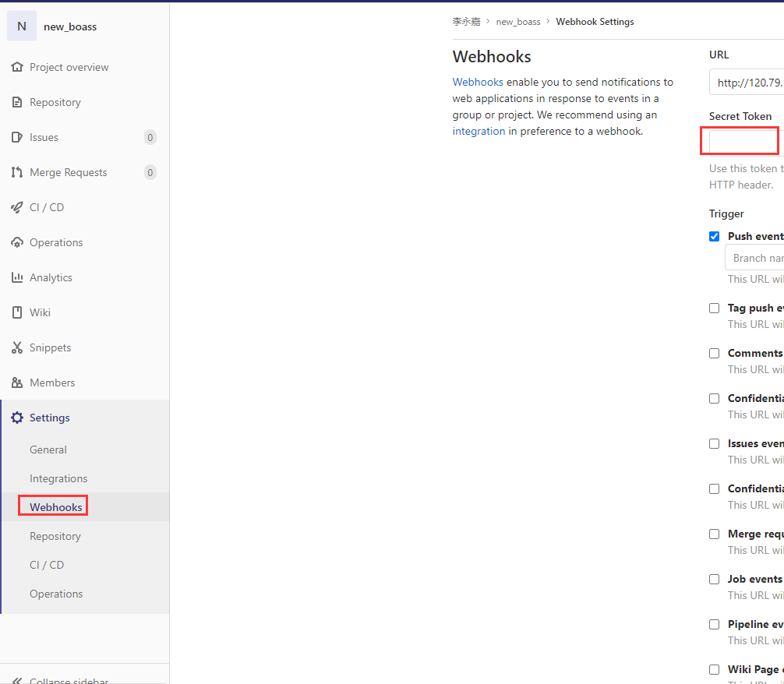Click the Secret Token input field
Viewport: 784px width, 684px height.
(747, 143)
